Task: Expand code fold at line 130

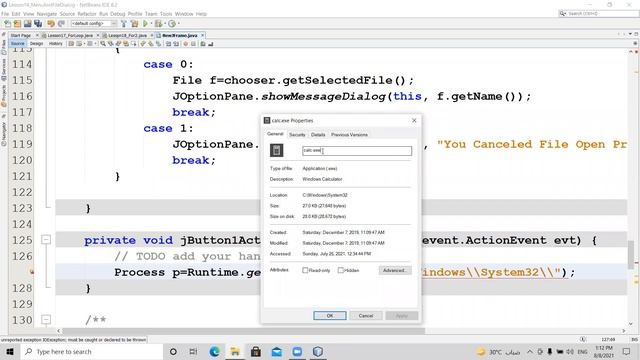Action: (x=46, y=320)
